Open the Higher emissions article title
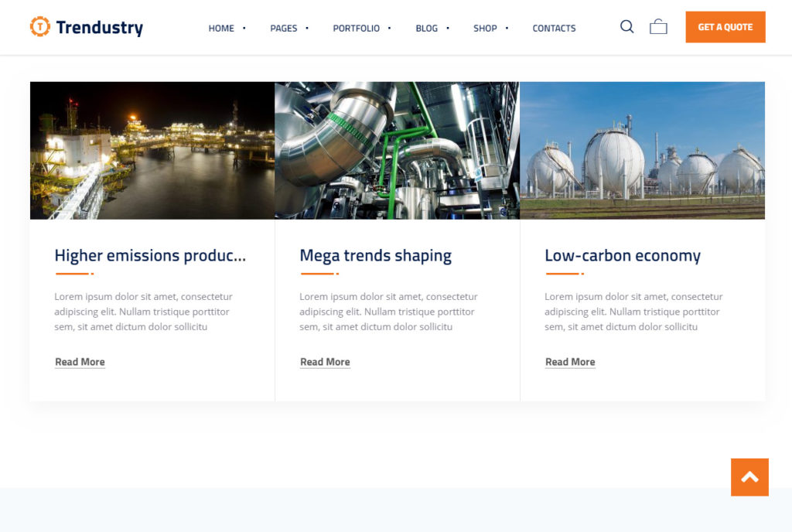The height and width of the screenshot is (532, 792). [150, 256]
